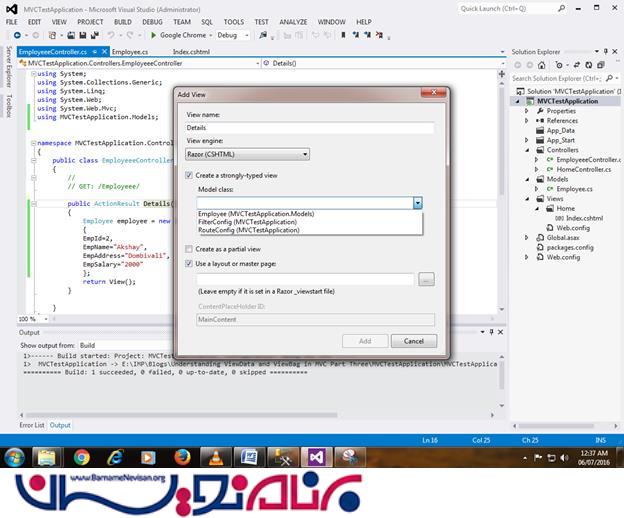Open the View engine Razor (CSHTML) dropdown

(248, 154)
